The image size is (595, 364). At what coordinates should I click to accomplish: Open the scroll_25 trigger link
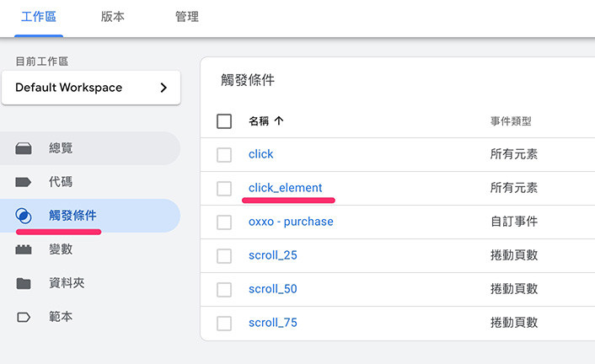[x=272, y=255]
